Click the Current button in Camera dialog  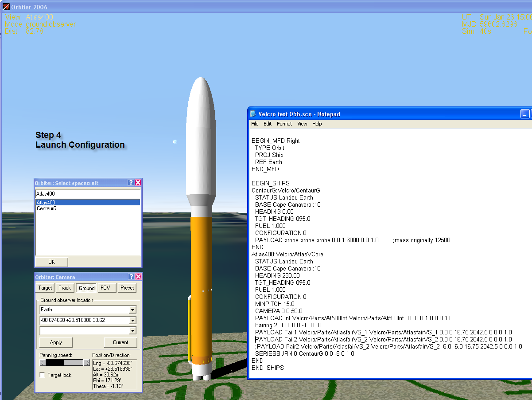coord(120,342)
